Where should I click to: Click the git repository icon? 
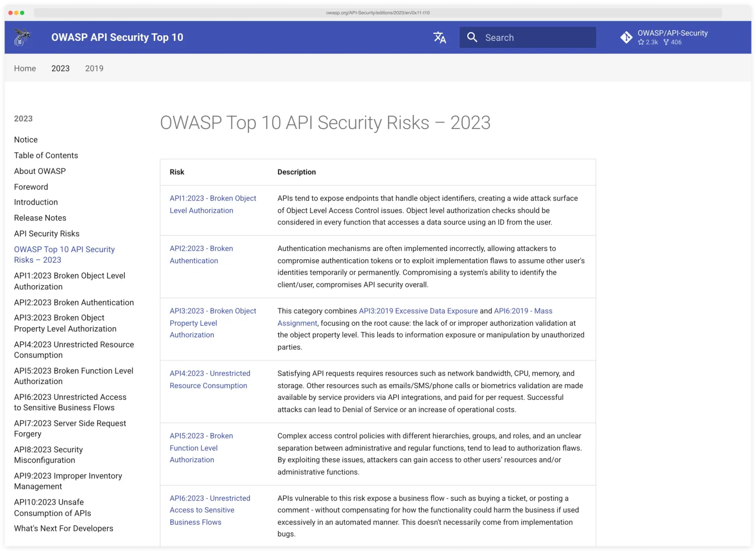pyautogui.click(x=626, y=37)
